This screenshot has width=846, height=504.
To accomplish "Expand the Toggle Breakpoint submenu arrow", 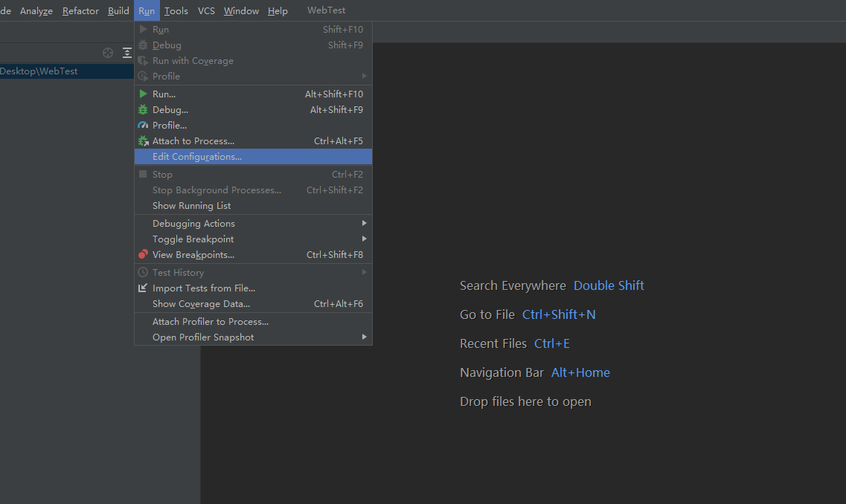I will click(364, 239).
